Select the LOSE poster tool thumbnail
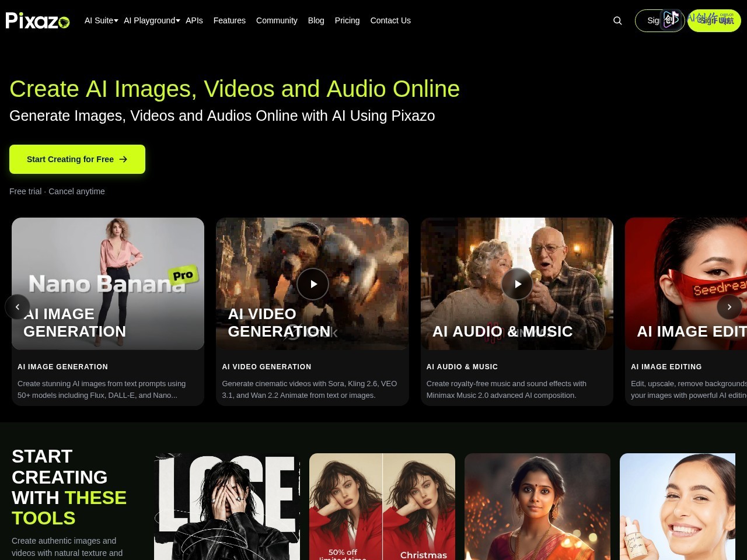This screenshot has width=747, height=560. click(x=227, y=506)
